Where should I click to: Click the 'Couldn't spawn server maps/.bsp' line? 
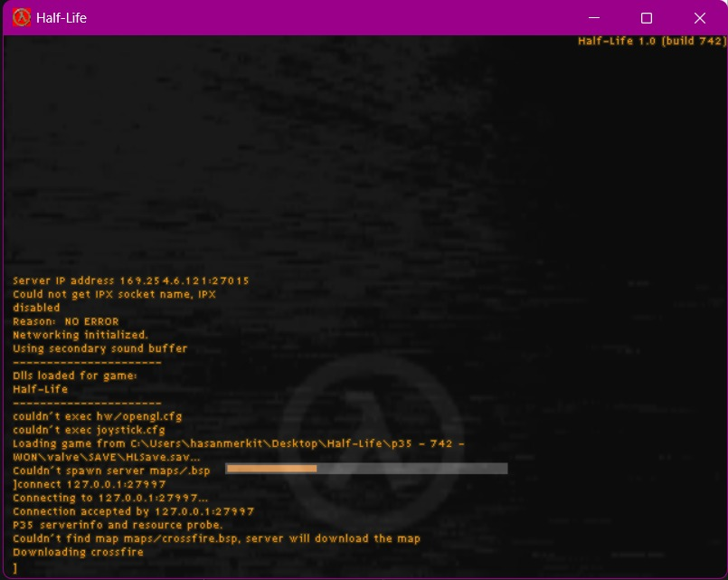[111, 471]
